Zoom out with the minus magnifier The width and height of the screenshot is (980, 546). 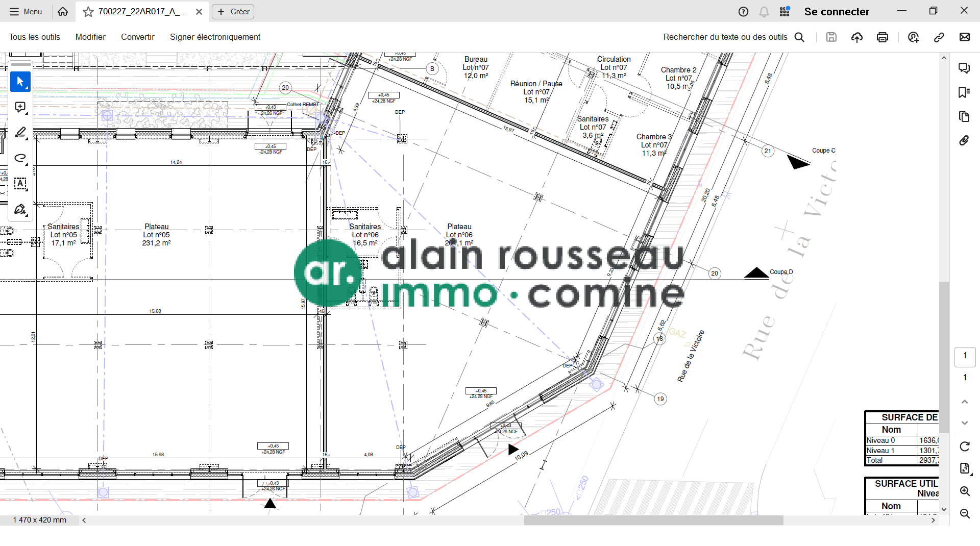tap(965, 513)
